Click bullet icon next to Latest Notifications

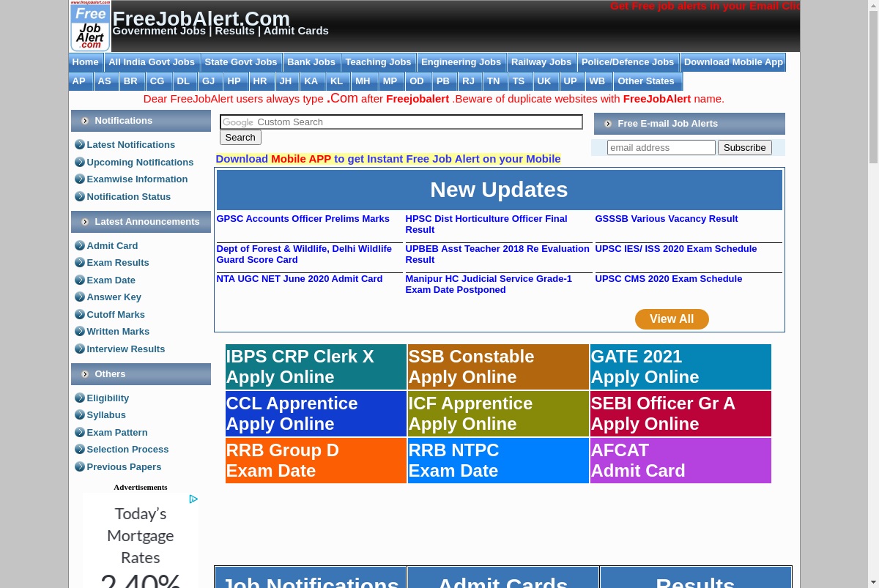click(x=80, y=144)
